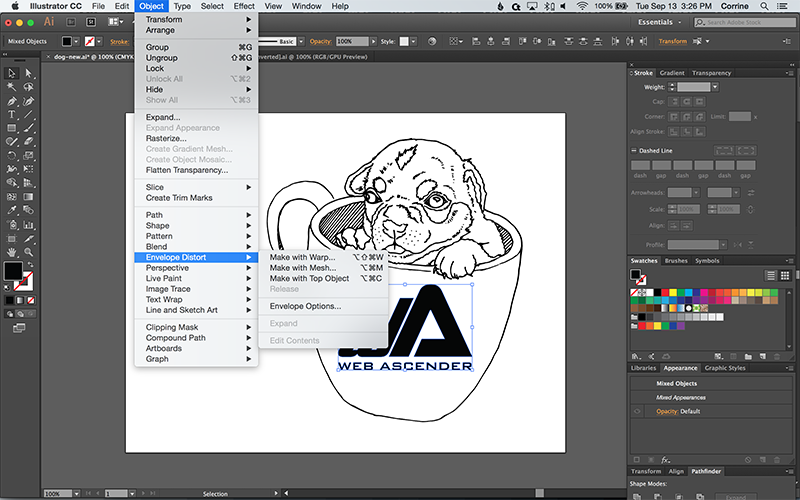
Task: Open the Clipping Mask submenu
Action: click(196, 327)
